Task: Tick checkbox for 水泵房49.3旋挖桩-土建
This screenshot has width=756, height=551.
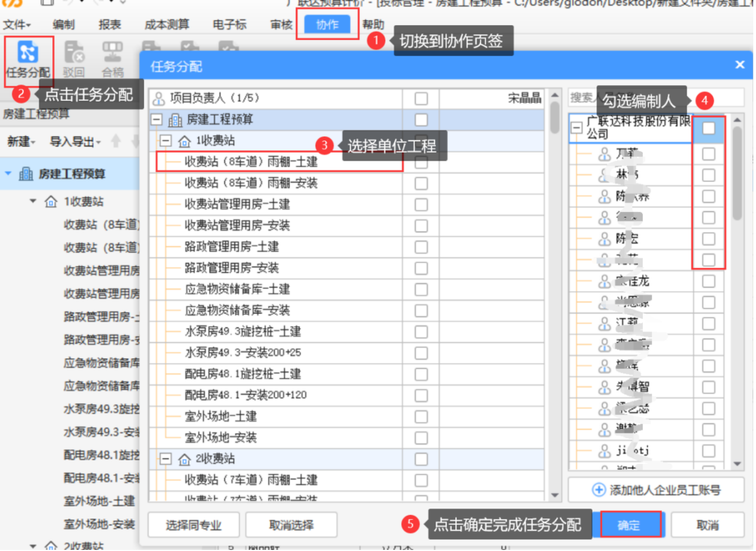Action: tap(421, 332)
